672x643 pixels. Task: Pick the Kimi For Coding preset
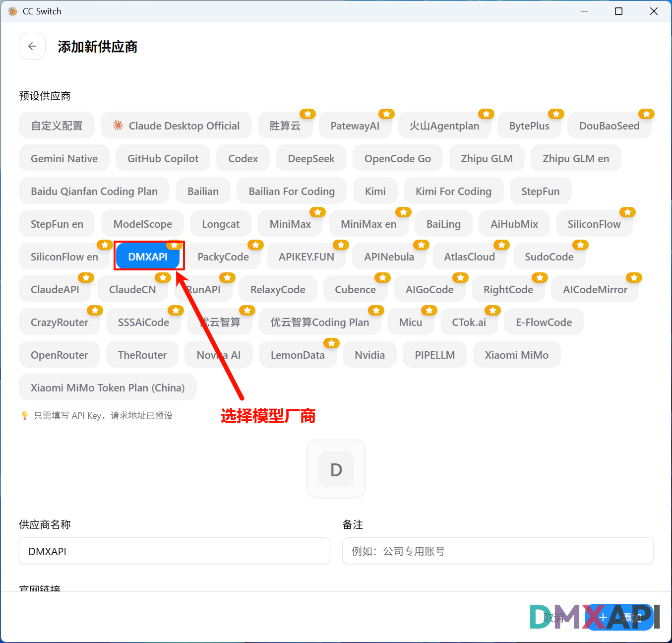pos(454,191)
